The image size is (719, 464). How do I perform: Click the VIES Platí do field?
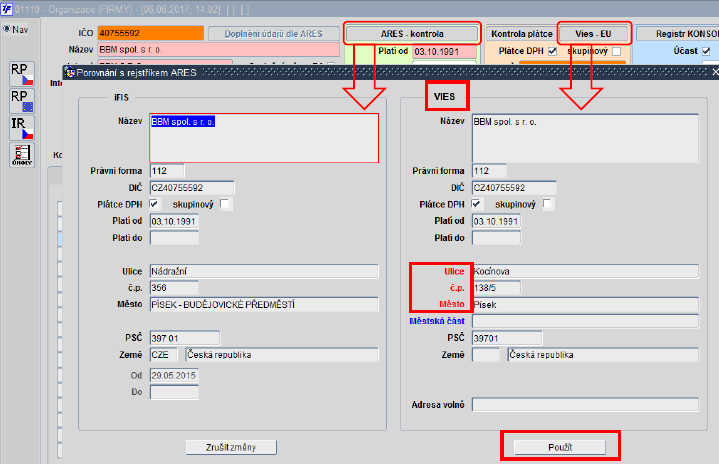[x=496, y=238]
